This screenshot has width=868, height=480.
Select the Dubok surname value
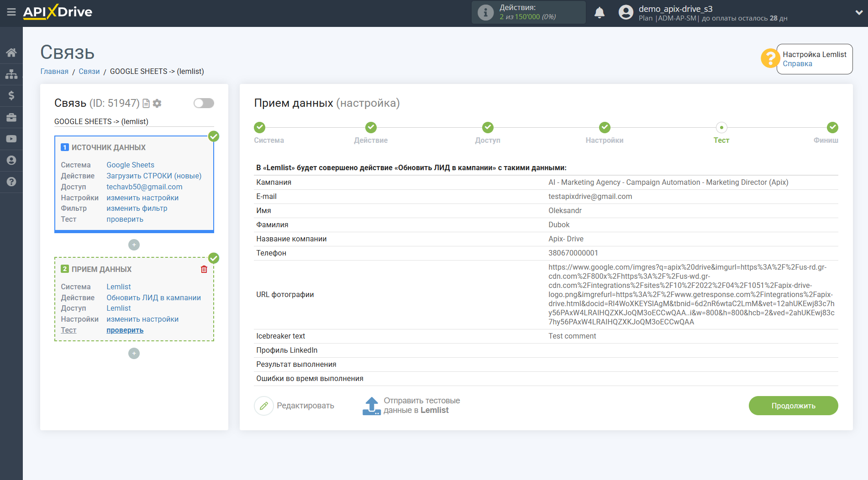pos(559,225)
